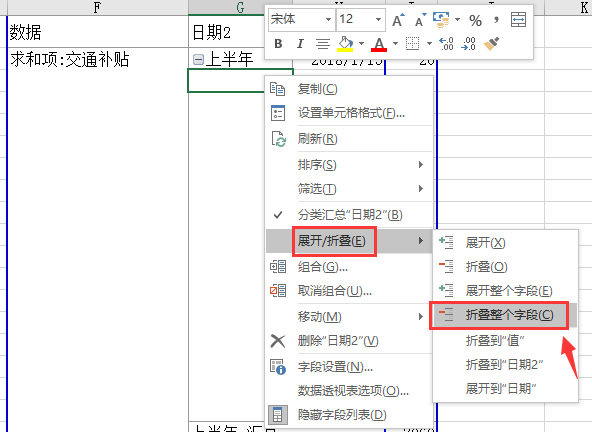Decrease decimal places
Viewport: 592px width, 432px height.
click(469, 44)
